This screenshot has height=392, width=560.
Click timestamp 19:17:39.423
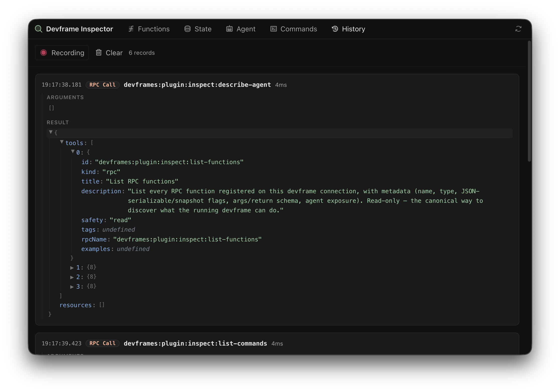(x=62, y=343)
